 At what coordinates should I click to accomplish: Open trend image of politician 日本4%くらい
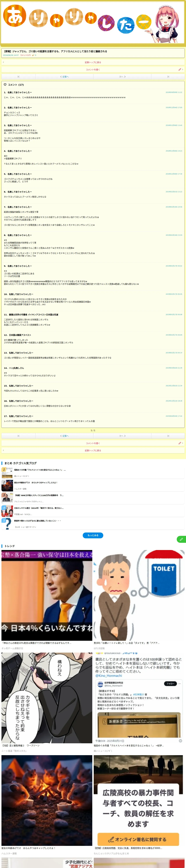click(47, 595)
